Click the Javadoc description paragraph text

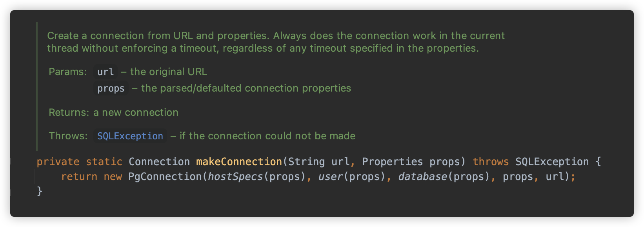coord(276,42)
